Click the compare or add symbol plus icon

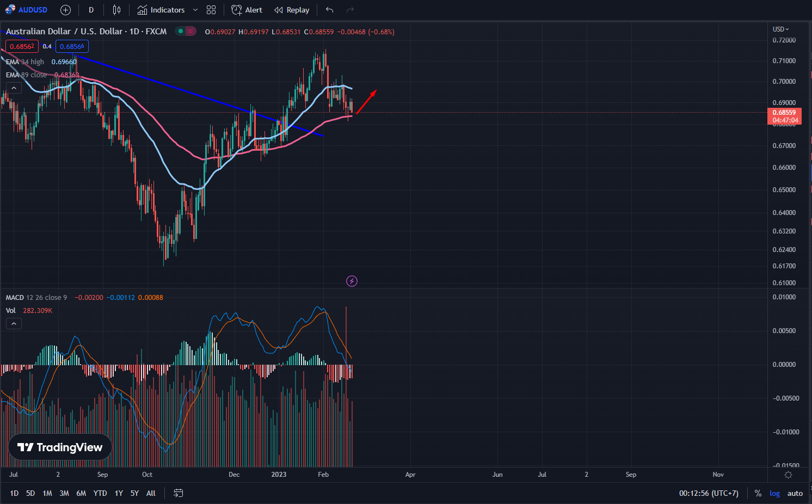point(65,10)
